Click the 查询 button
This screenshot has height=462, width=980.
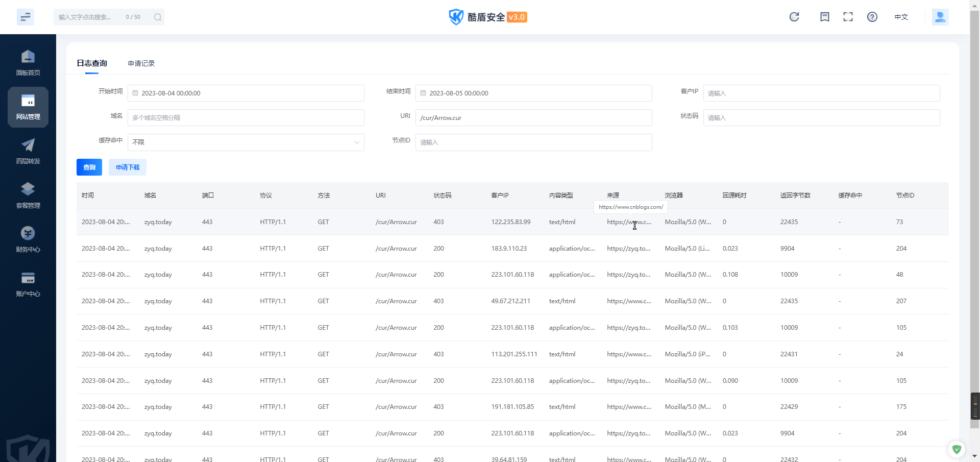89,167
